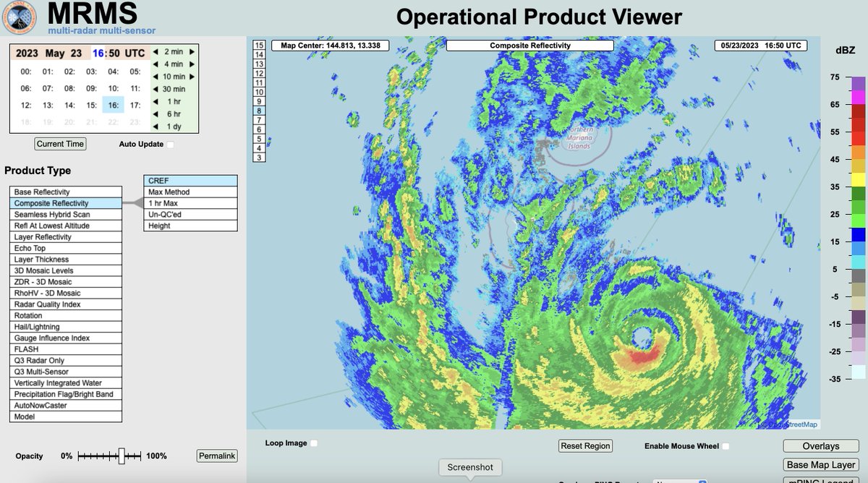
Task: Select the Echo Top product
Action: tap(65, 247)
